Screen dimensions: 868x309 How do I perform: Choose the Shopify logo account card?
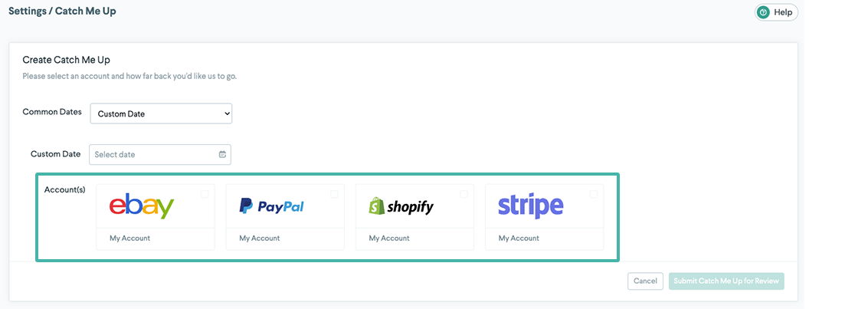401,206
